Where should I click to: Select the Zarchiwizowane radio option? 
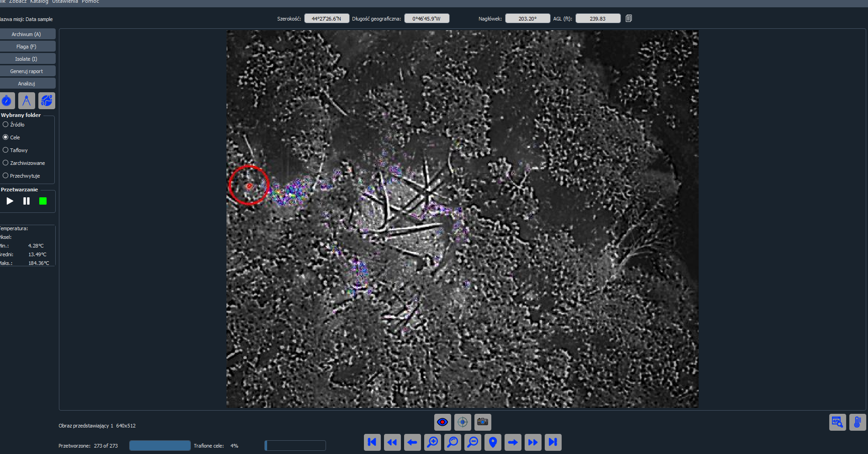[x=5, y=163]
